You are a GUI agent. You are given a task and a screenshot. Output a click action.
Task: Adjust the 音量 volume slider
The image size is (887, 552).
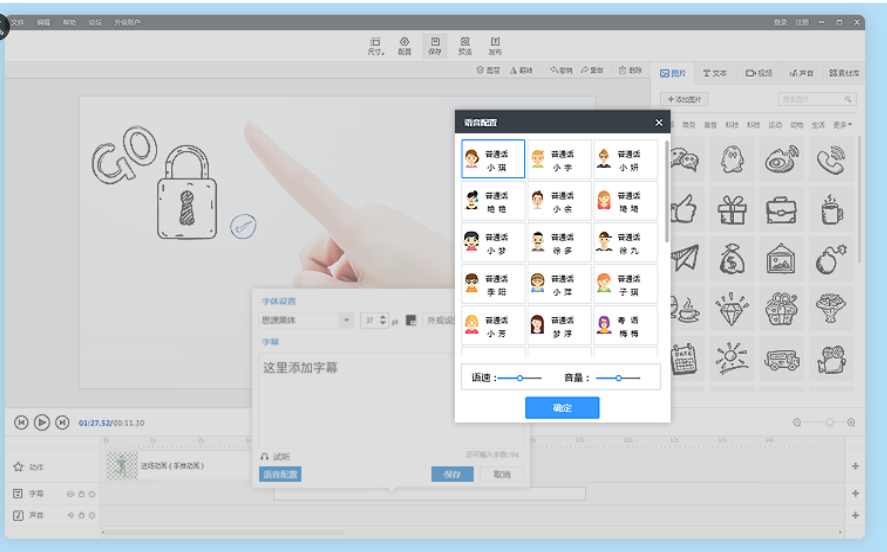[618, 378]
